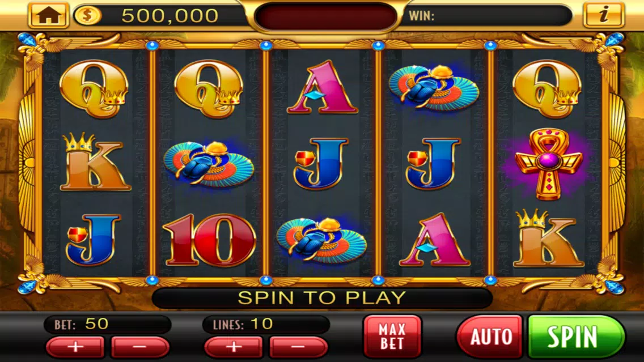644x362 pixels.
Task: Select the crowned K in first reel
Action: tap(95, 162)
